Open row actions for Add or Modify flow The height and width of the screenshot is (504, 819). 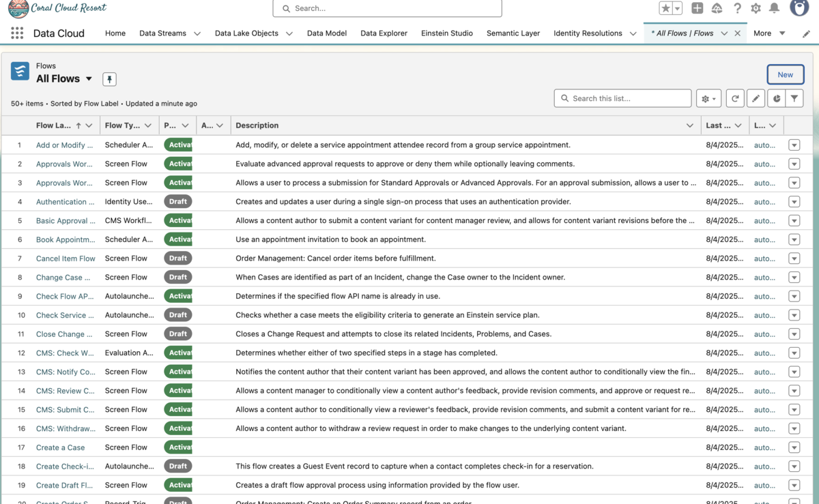[x=794, y=145]
